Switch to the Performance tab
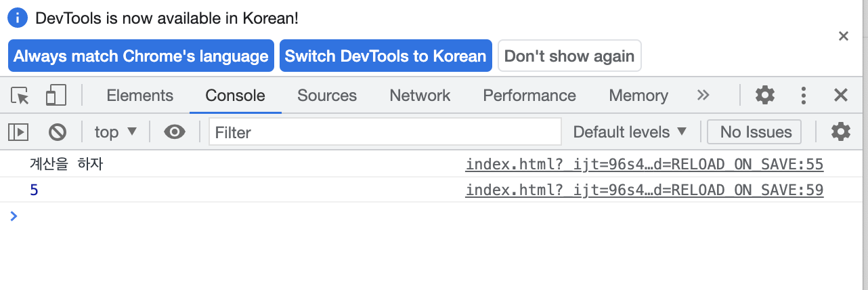Viewport: 868px width, 290px height. click(529, 96)
